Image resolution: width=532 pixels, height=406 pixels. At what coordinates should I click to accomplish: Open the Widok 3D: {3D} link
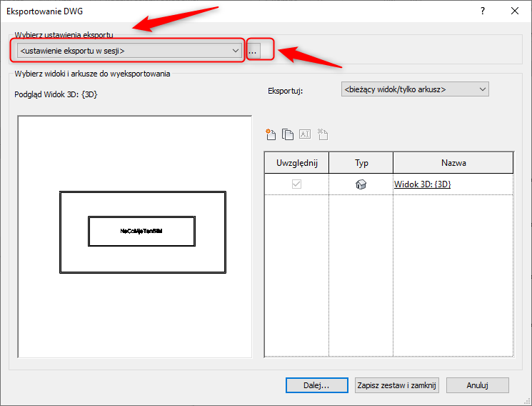pyautogui.click(x=423, y=184)
